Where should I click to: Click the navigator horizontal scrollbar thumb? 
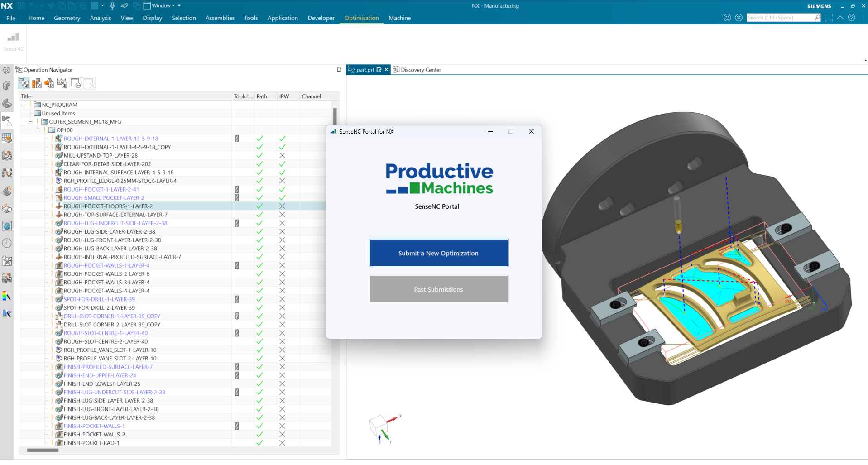(43, 450)
